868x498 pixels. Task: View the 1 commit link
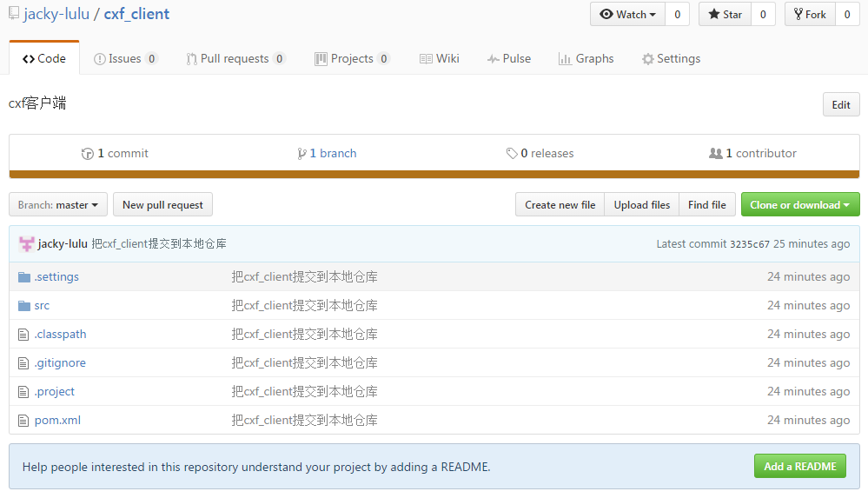click(115, 154)
